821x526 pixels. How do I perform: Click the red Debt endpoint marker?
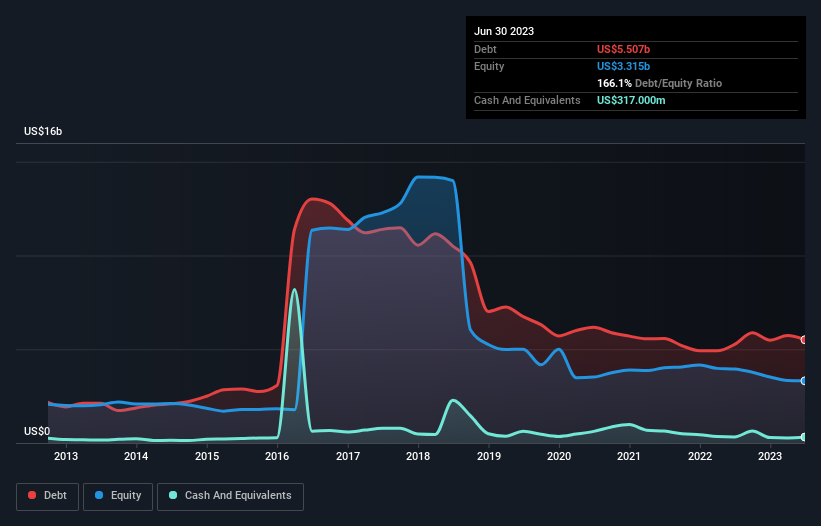(x=804, y=340)
